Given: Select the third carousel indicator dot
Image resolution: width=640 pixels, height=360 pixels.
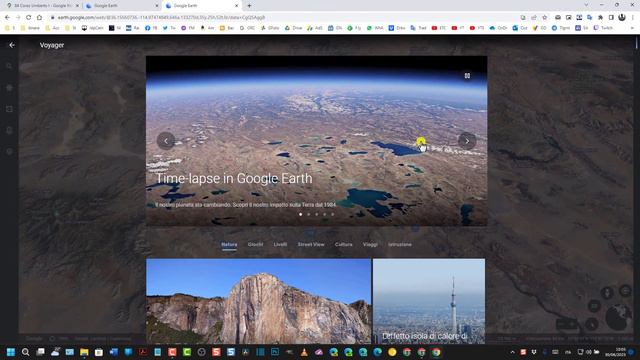Looking at the screenshot, I should 317,214.
